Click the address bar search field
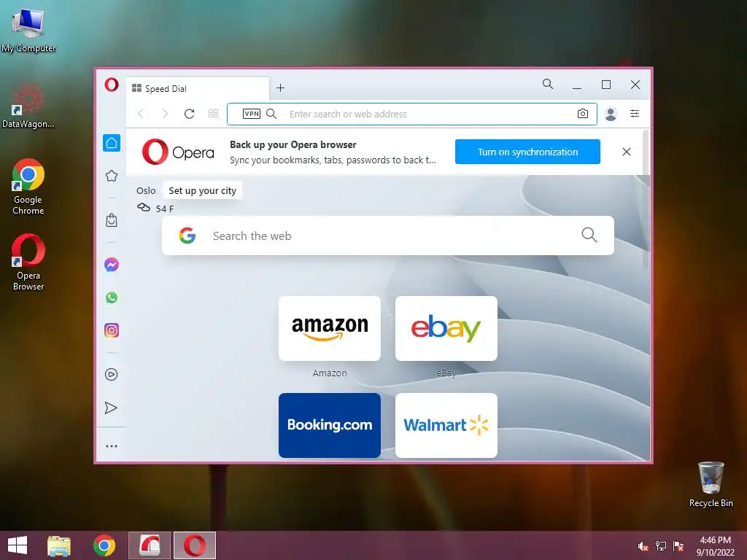Viewport: 747px width, 560px height. tap(412, 114)
